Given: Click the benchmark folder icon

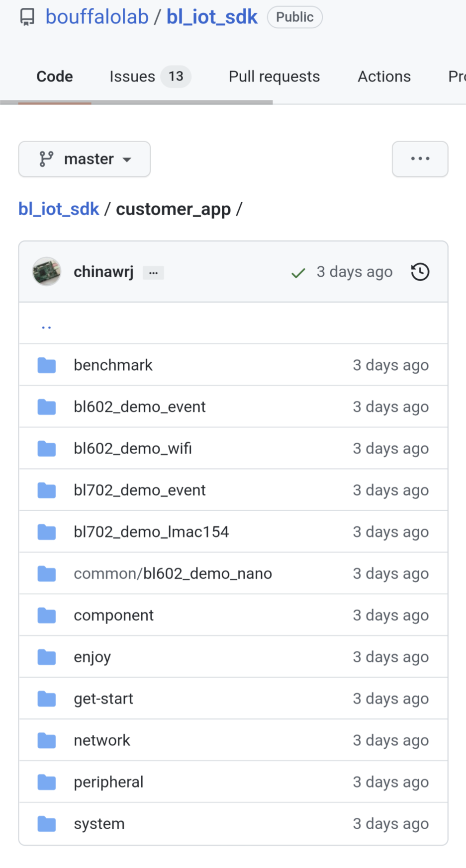Looking at the screenshot, I should (47, 365).
